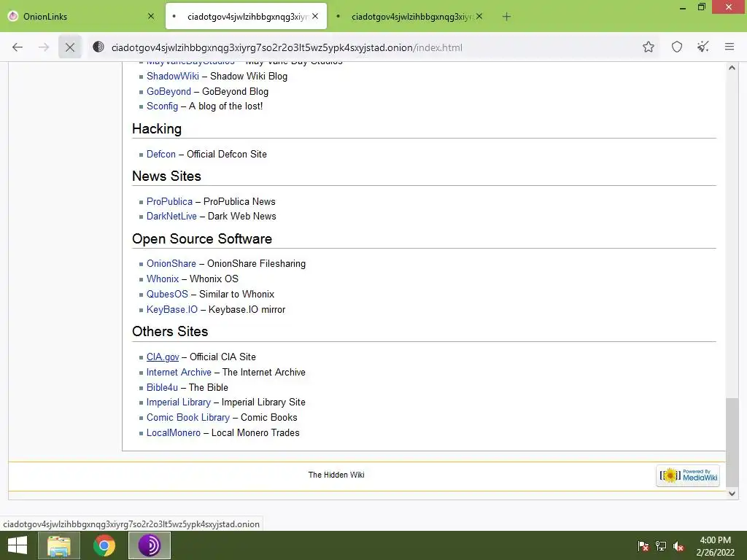Click the New Identity broom icon

click(x=703, y=47)
